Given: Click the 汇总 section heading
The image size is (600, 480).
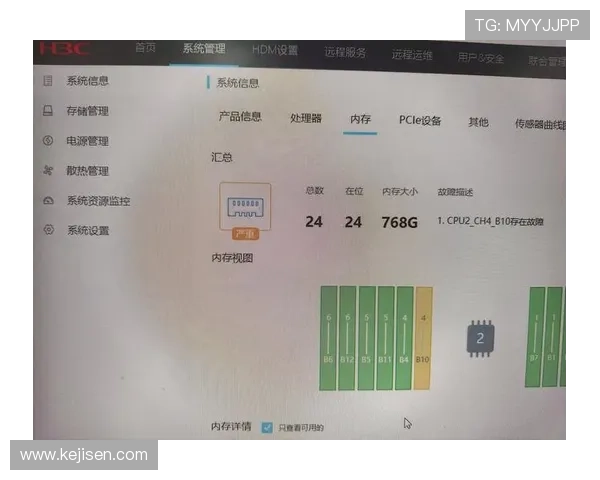Looking at the screenshot, I should coord(222,157).
